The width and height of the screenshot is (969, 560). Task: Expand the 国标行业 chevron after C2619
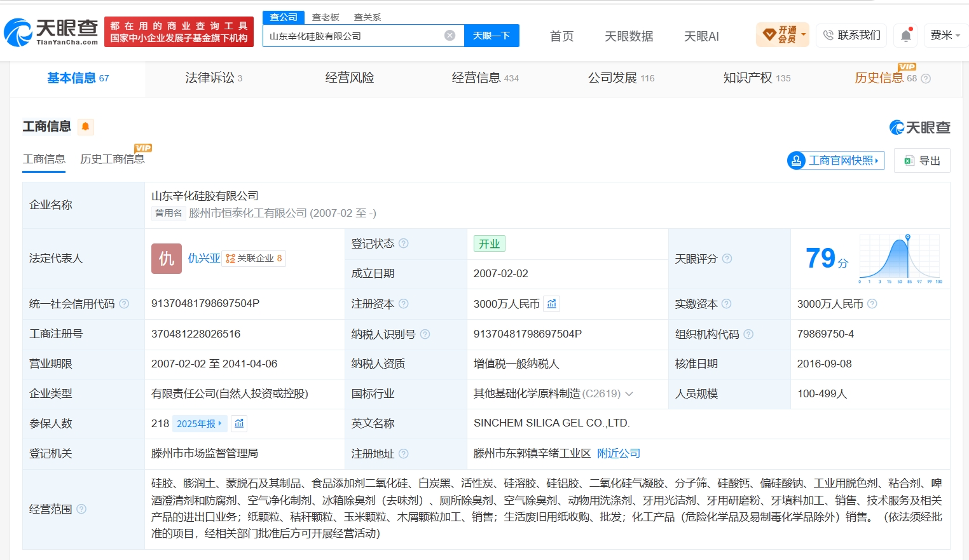629,394
